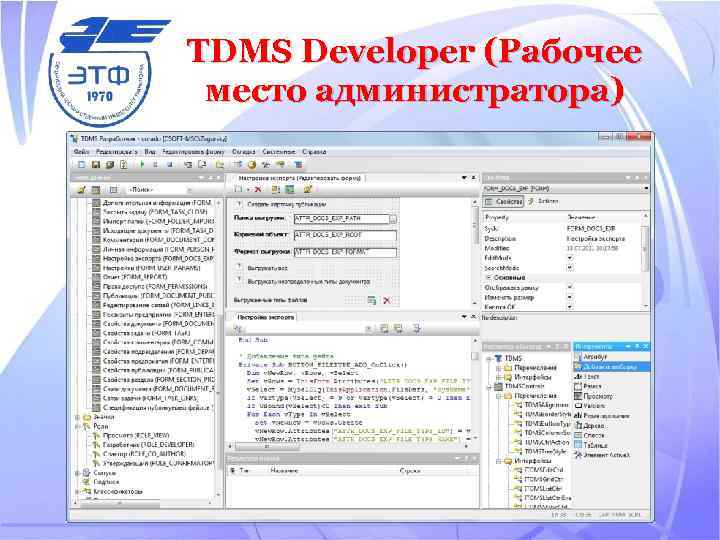Select Настройка экспорта (FORM_DOCS_EXP) in the tree

[158, 259]
